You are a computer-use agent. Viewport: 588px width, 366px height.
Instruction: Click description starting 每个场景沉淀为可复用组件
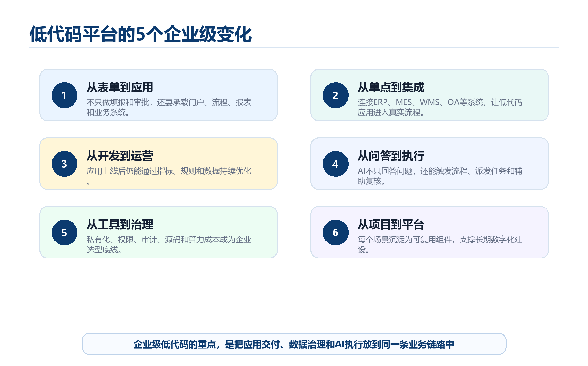click(x=440, y=244)
